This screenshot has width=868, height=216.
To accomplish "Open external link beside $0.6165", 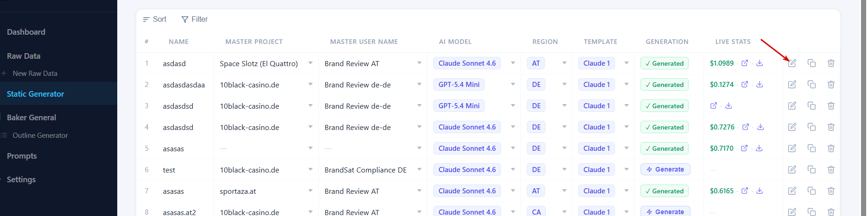I will [745, 191].
